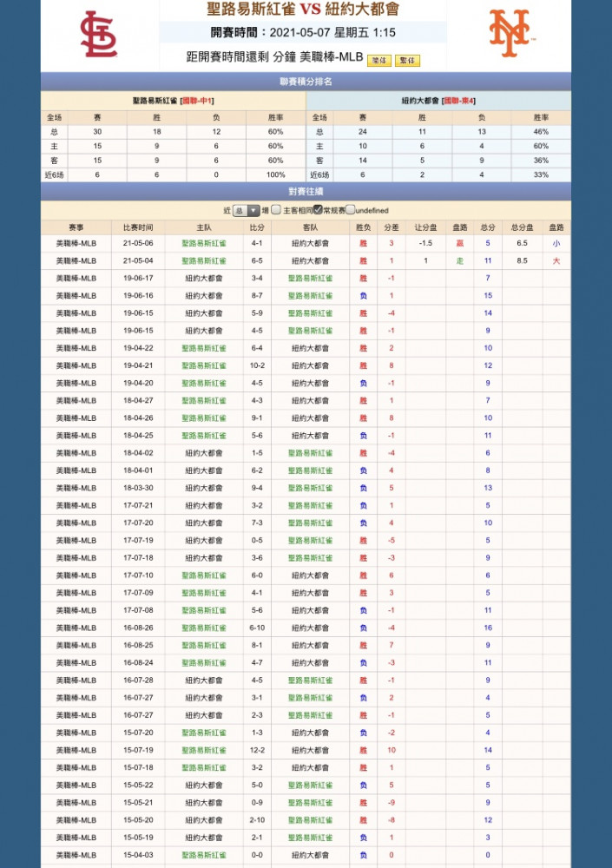The height and width of the screenshot is (868, 612).
Task: Select the 12-2 score on 15-07-19
Action: 257,750
